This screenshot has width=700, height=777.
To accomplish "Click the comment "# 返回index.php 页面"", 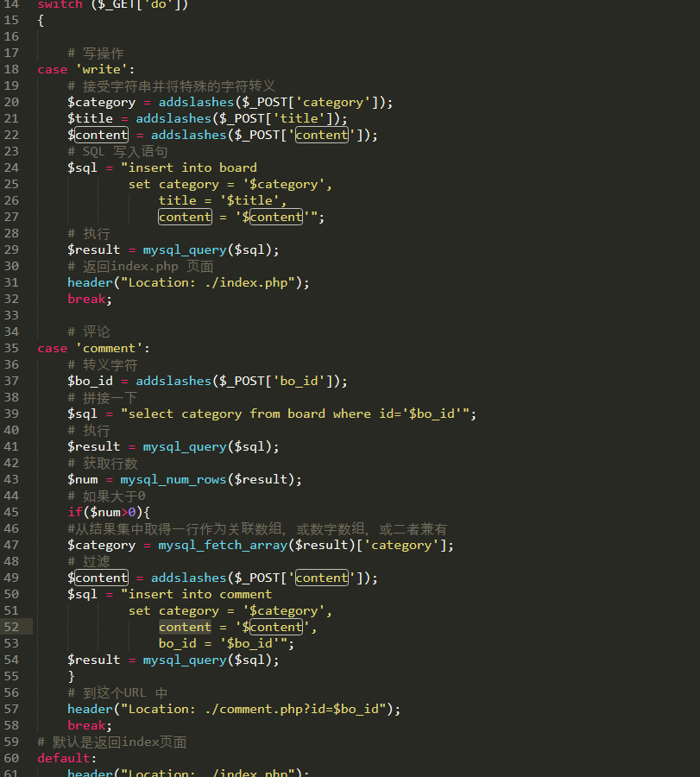I will 141,266.
